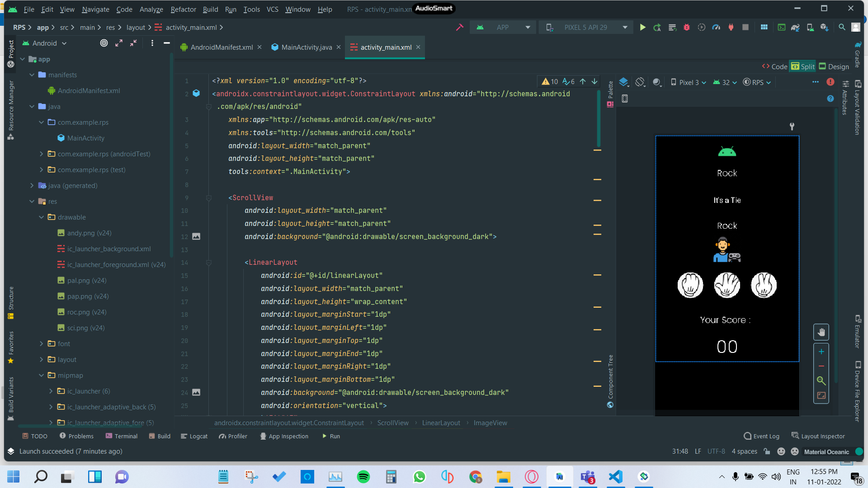Image resolution: width=868 pixels, height=488 pixels.
Task: Open the Refactor menu
Action: [183, 9]
